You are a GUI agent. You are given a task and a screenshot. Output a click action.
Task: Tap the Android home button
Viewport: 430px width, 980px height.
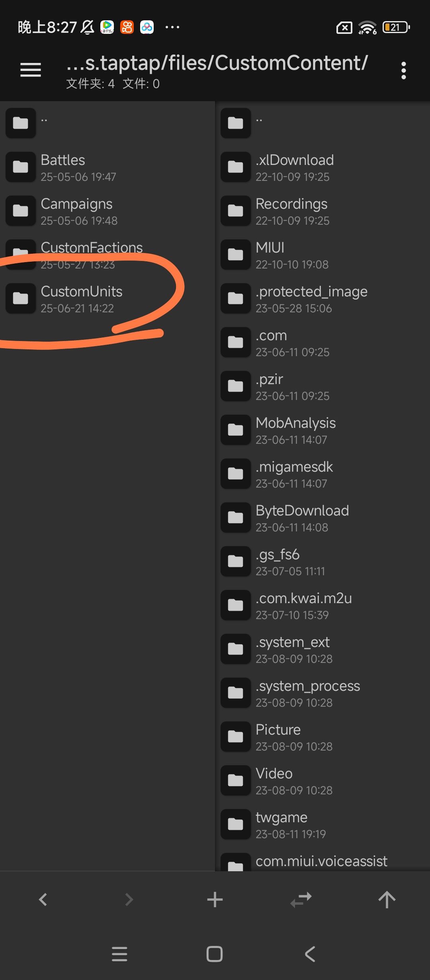tap(215, 954)
